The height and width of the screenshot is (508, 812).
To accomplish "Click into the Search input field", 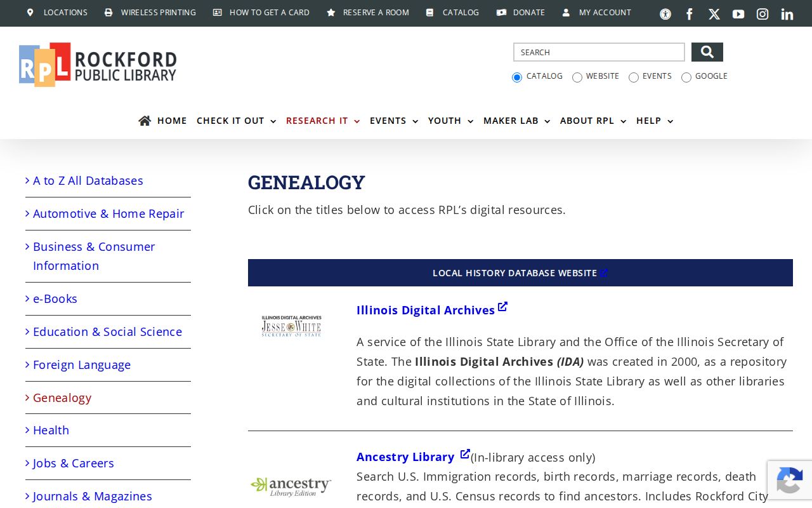I will coord(599,52).
